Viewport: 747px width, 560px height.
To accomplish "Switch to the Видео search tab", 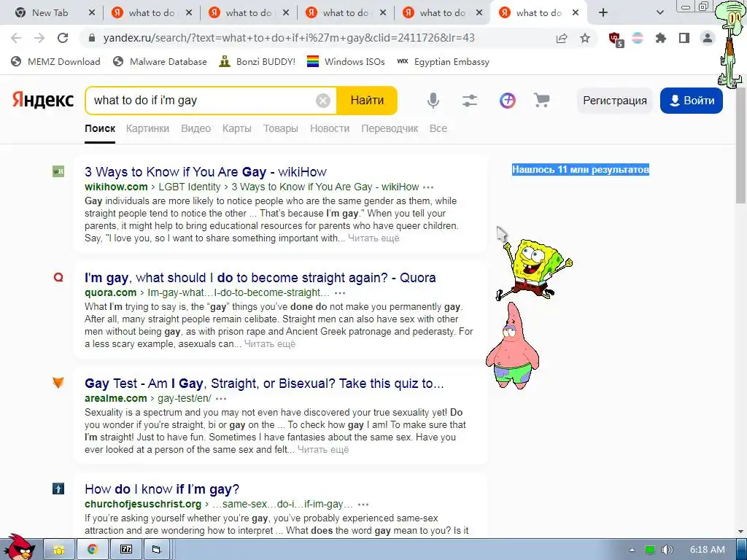I will (x=196, y=128).
